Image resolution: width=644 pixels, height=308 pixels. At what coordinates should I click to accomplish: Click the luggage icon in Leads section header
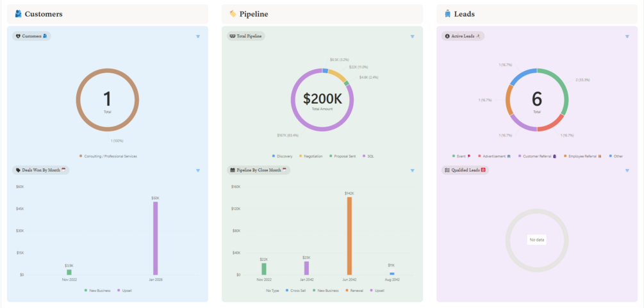coord(448,14)
